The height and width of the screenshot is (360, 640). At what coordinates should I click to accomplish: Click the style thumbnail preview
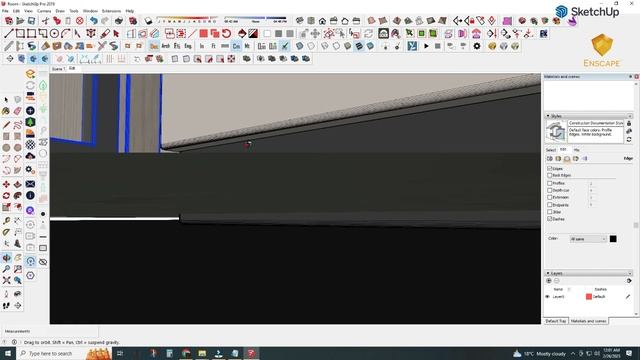556,131
